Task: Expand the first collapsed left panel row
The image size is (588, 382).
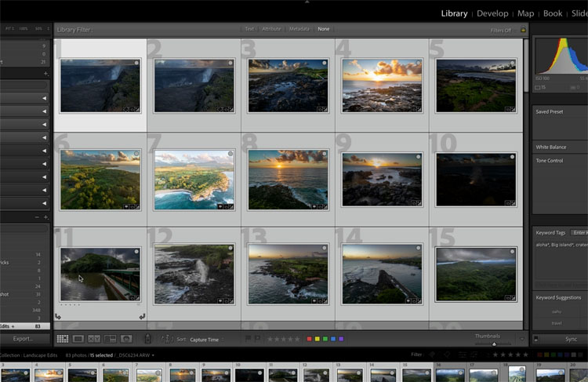Action: click(x=44, y=98)
